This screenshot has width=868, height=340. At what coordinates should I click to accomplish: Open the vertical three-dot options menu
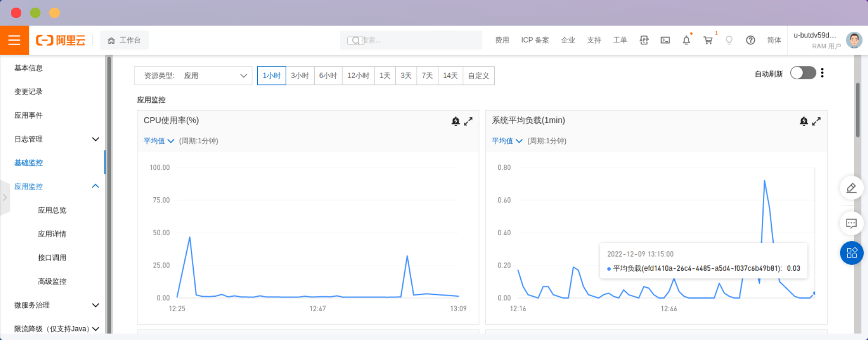[x=822, y=73]
